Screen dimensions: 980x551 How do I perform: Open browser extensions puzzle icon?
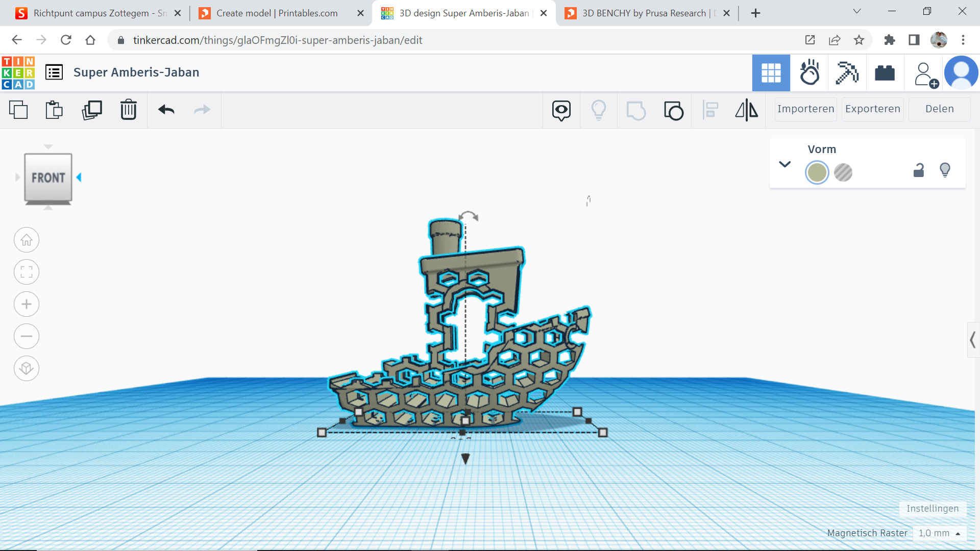point(890,40)
